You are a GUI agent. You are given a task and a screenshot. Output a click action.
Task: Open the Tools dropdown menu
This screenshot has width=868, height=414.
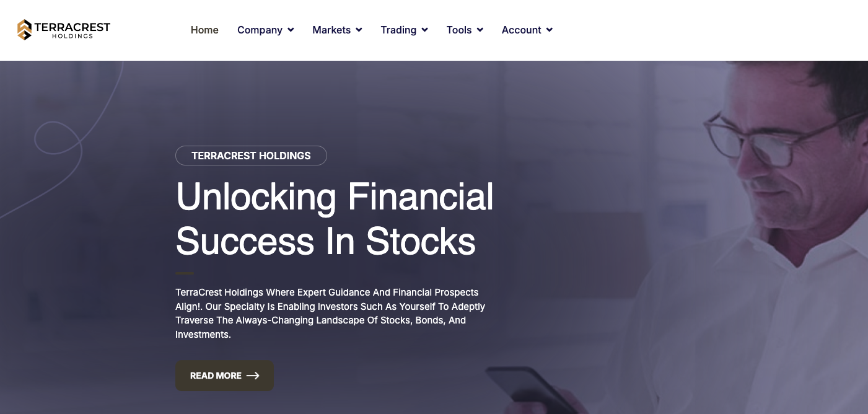pos(458,30)
